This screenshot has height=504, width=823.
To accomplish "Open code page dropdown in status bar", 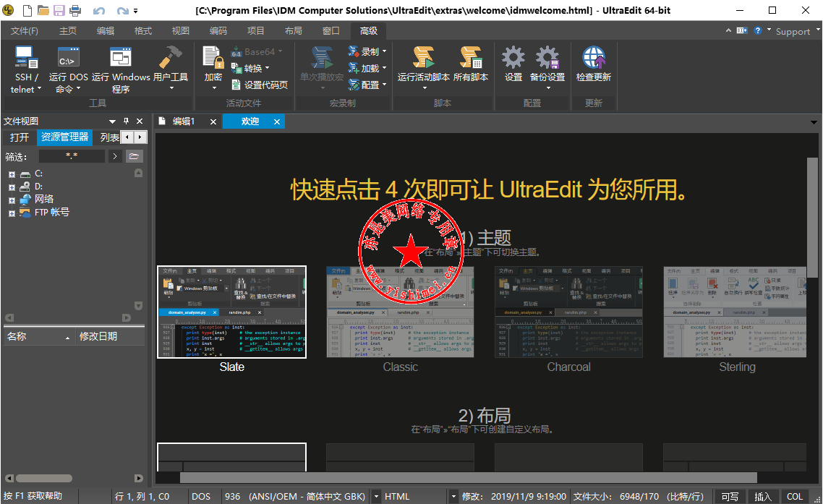I will point(376,497).
